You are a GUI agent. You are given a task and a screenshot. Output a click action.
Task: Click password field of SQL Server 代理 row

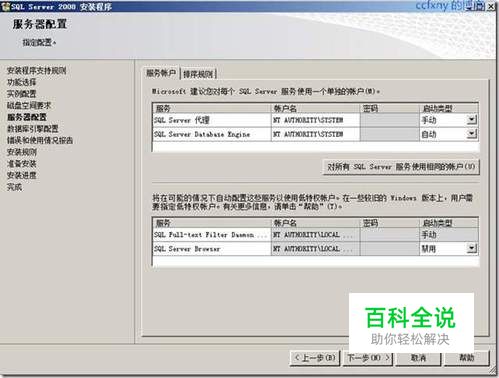click(389, 120)
